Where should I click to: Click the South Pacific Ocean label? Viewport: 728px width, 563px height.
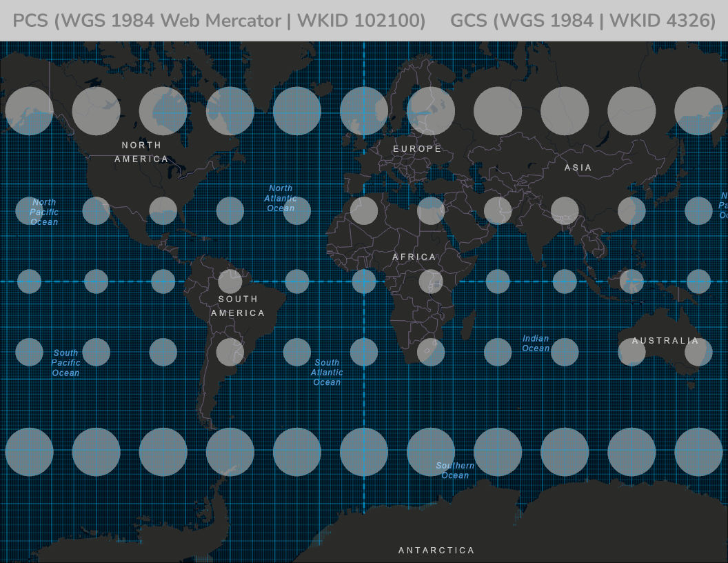(x=65, y=363)
